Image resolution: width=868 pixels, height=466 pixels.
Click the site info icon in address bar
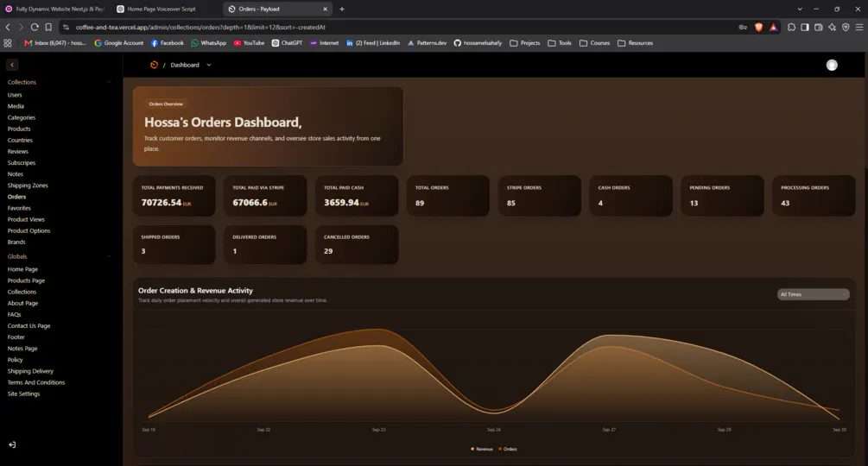point(66,27)
